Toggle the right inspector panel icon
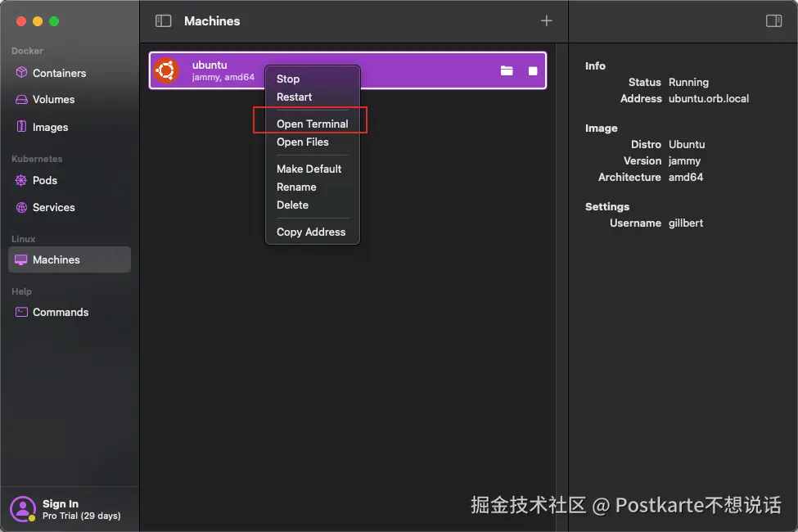 click(x=773, y=21)
